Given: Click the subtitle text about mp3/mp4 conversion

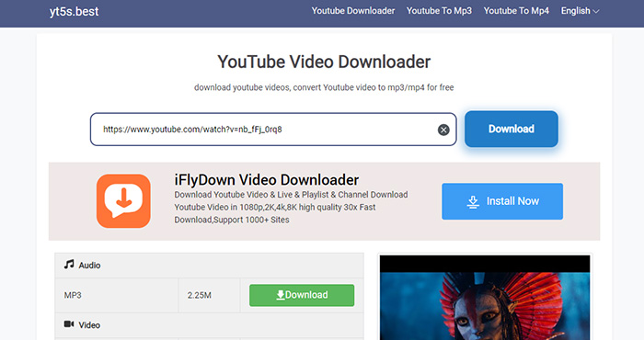Looking at the screenshot, I should coord(324,87).
